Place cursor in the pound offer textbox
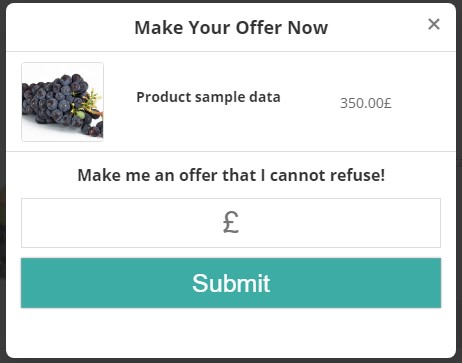 pyautogui.click(x=231, y=223)
